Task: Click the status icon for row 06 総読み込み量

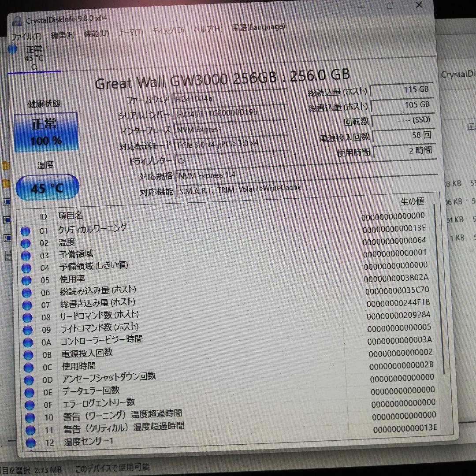Action: pos(27,293)
